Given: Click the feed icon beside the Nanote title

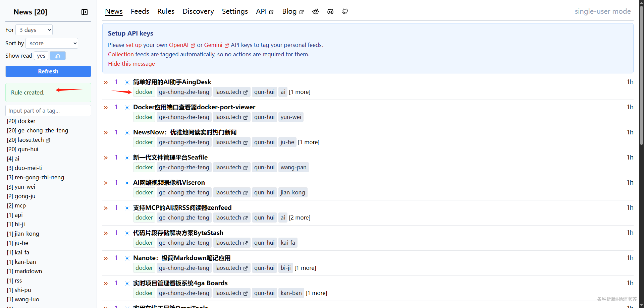Looking at the screenshot, I should 127,258.
